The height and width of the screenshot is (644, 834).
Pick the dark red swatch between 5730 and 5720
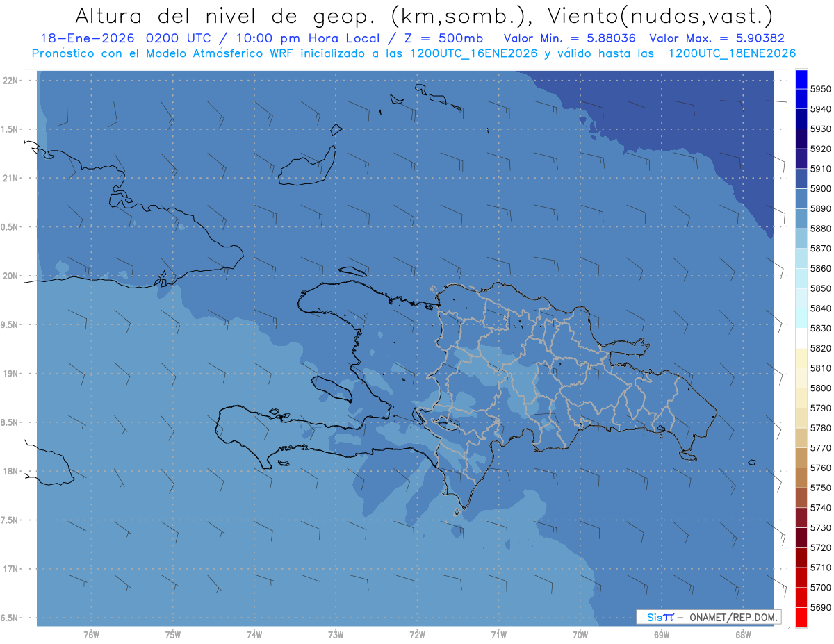[801, 538]
